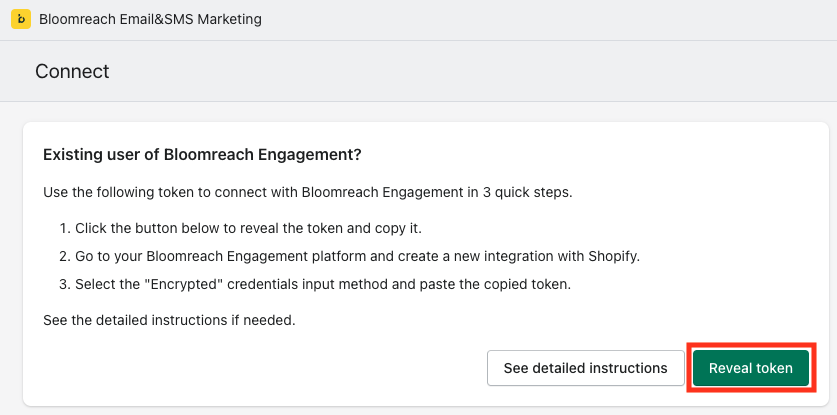This screenshot has height=415, width=837.
Task: Click the Bloomreach Email&SMS Marketing app title
Action: (150, 20)
